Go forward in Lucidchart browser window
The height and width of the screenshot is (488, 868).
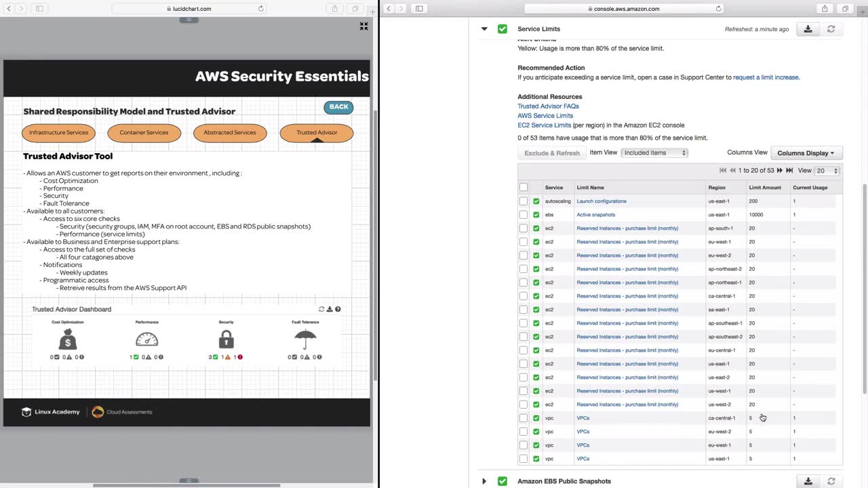point(22,9)
